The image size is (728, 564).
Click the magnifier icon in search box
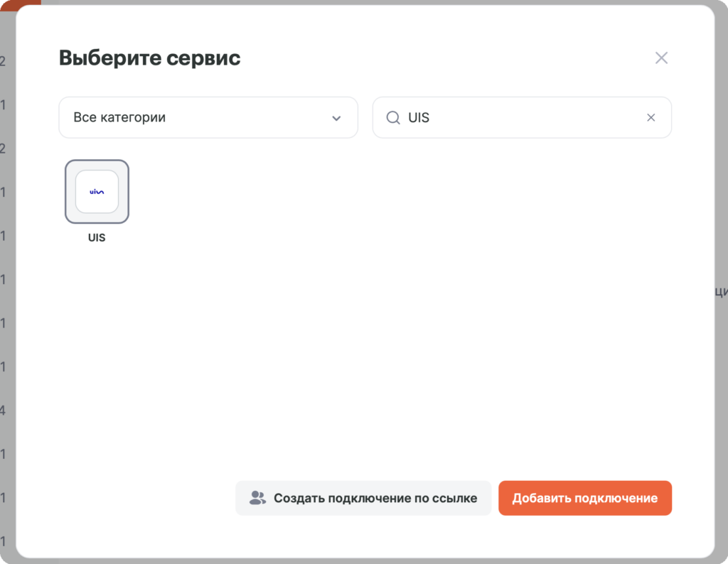tap(392, 117)
